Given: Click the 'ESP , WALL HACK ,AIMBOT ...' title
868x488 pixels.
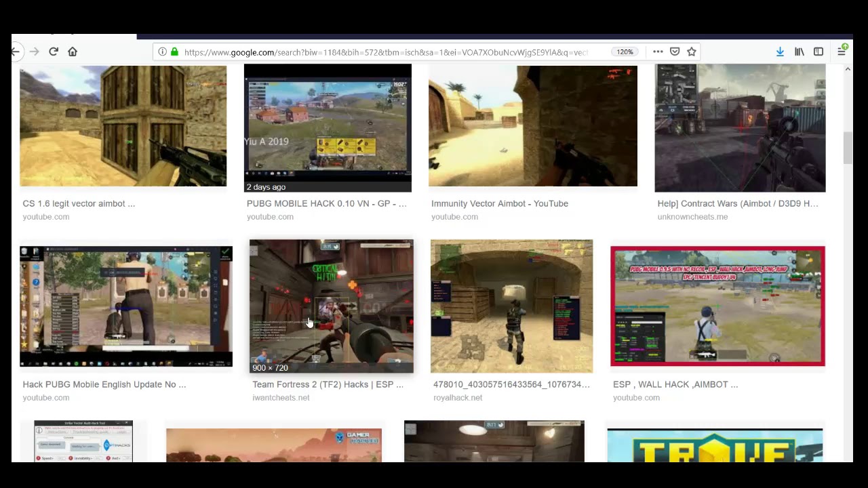Looking at the screenshot, I should click(675, 384).
